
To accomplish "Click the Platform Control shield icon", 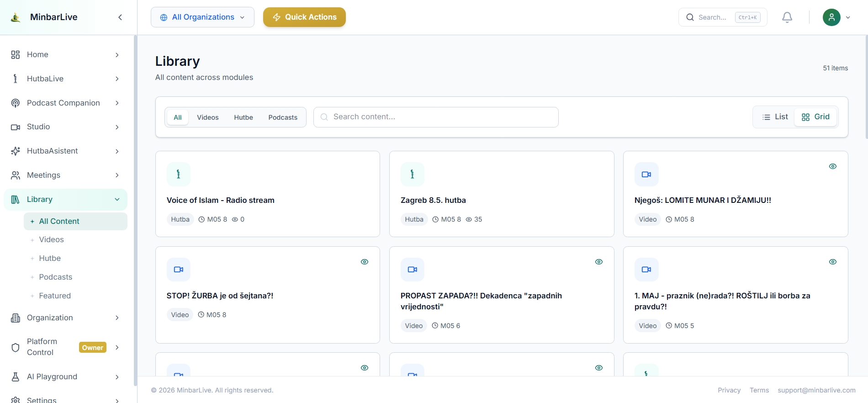I will tap(16, 347).
